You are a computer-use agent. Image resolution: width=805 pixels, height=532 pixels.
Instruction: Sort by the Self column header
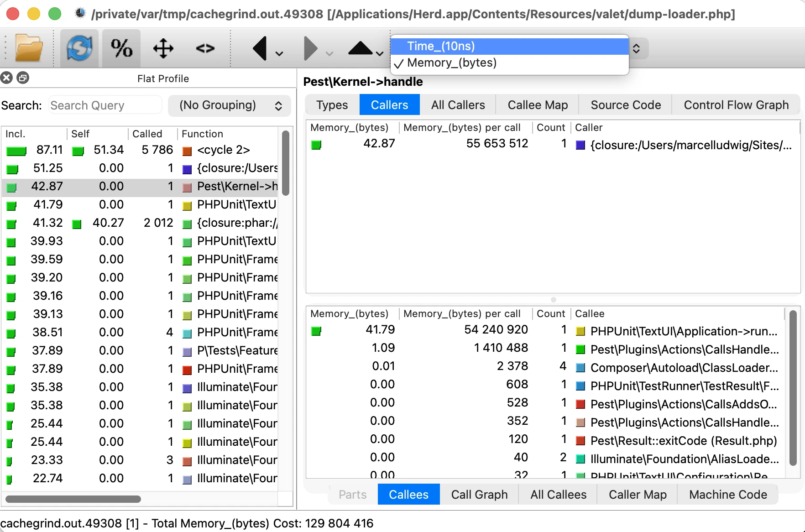click(98, 134)
